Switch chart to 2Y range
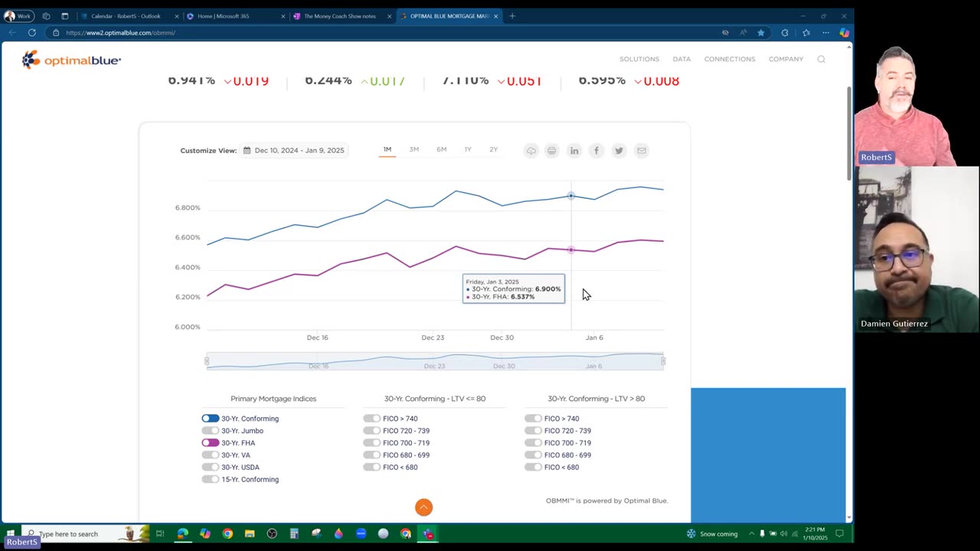Screen dimensions: 980x551 tap(494, 150)
